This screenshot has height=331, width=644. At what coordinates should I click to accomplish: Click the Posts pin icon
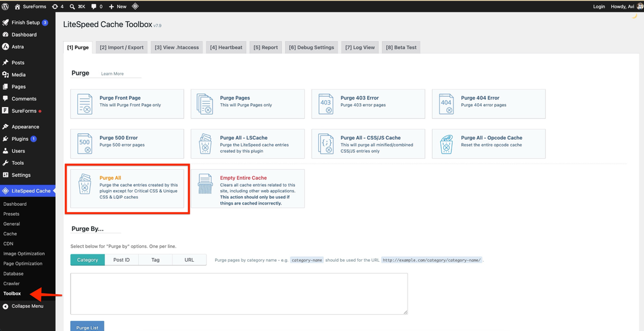pos(5,62)
